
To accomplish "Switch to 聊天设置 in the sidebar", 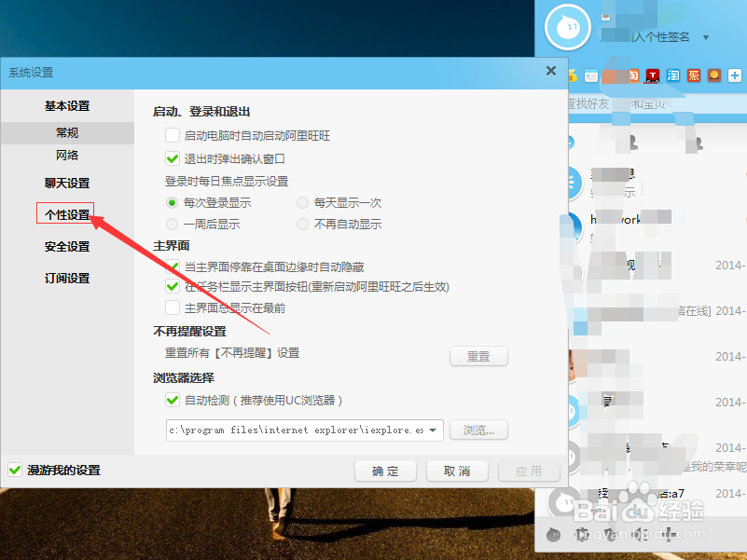I will click(x=66, y=184).
